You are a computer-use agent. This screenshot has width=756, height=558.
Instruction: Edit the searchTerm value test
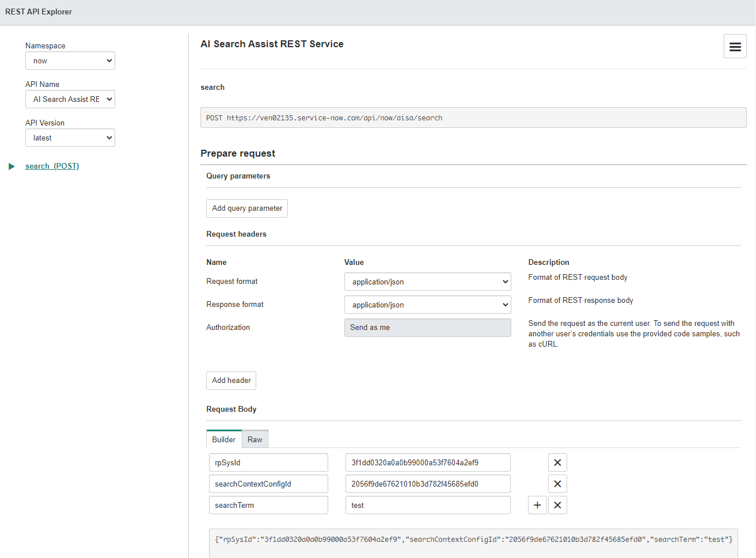coord(428,505)
